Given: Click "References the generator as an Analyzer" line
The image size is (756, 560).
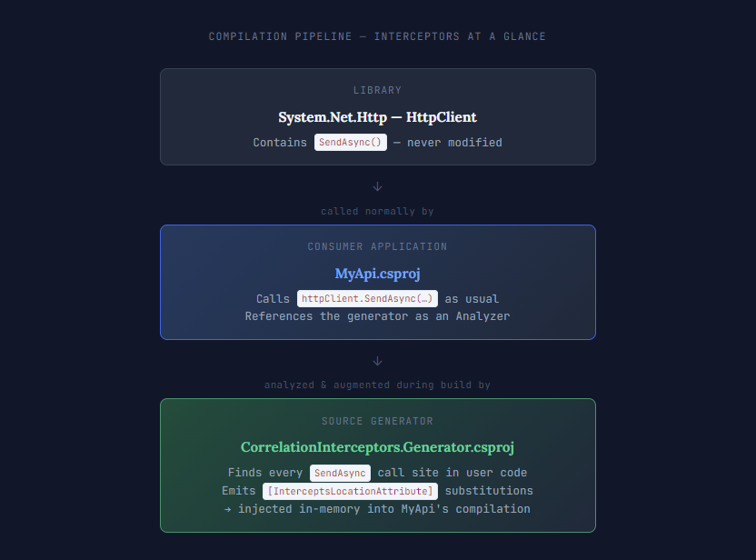Looking at the screenshot, I should [x=377, y=316].
